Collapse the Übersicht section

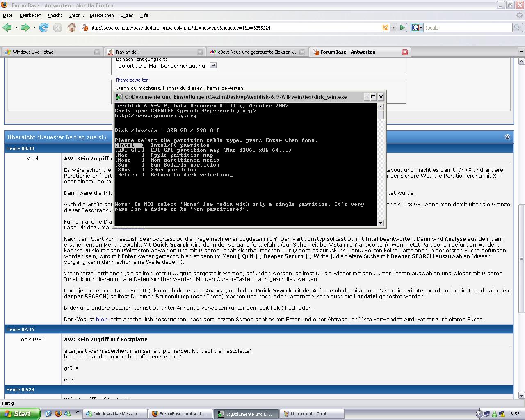[507, 137]
